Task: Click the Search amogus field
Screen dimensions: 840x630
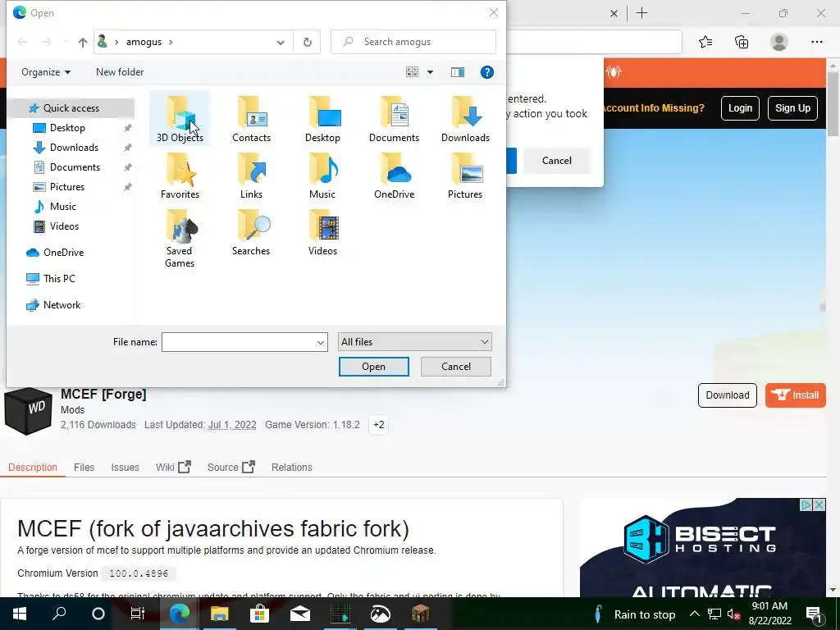Action: [413, 42]
